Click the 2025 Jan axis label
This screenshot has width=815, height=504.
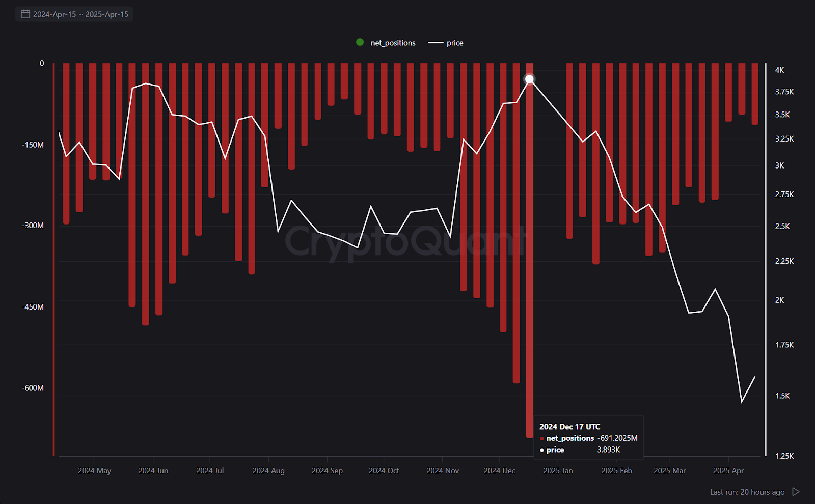(x=558, y=470)
